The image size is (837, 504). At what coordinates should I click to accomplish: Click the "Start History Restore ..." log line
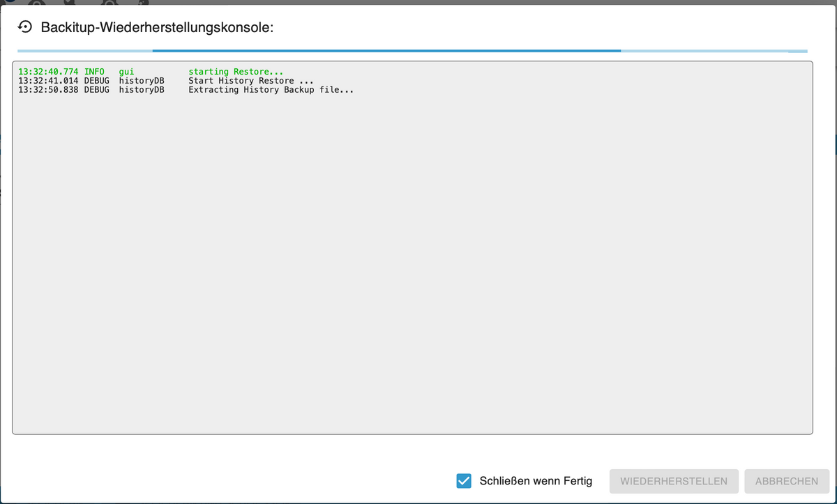click(x=251, y=81)
